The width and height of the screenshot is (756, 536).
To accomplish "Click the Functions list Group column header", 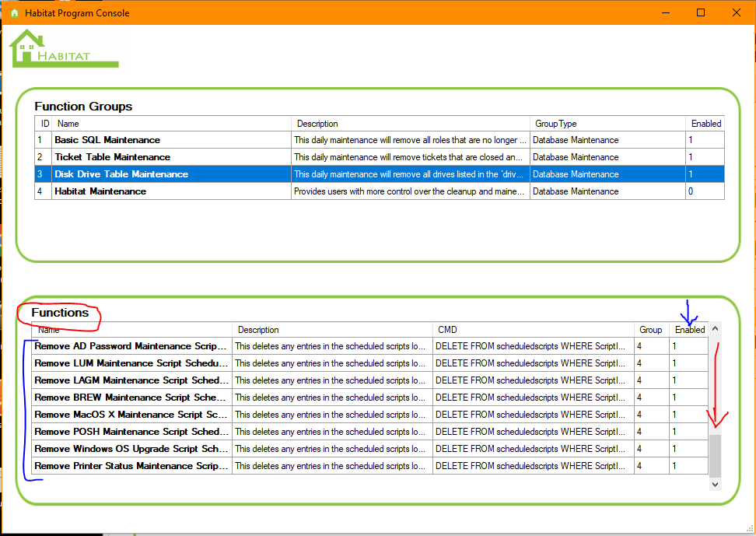I will point(651,330).
